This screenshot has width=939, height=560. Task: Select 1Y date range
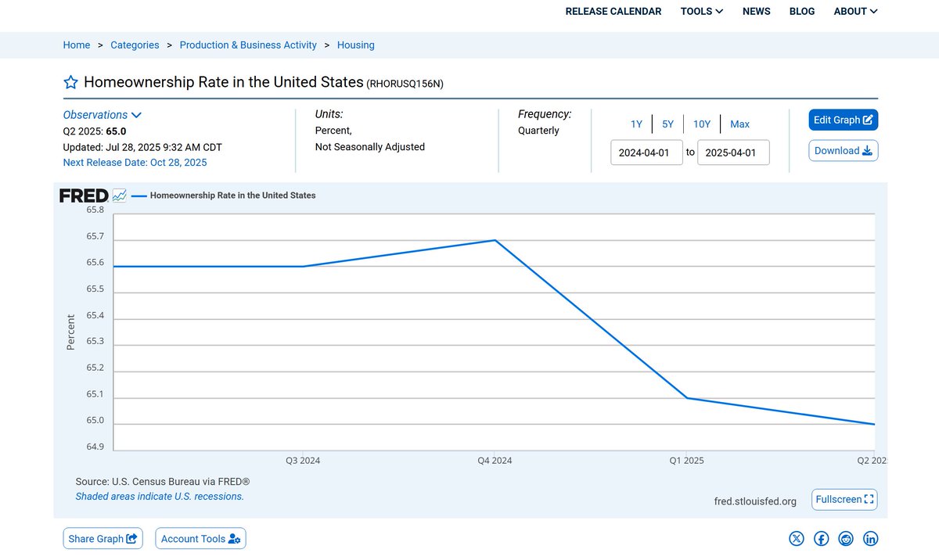tap(636, 124)
